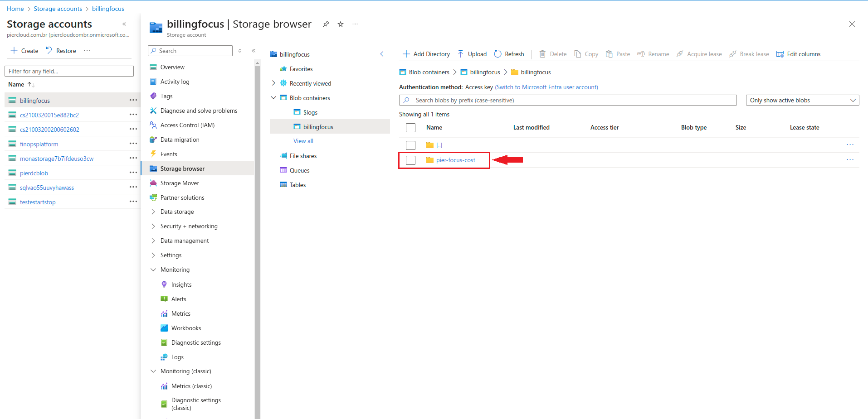Expand the Recently viewed tree node
This screenshot has height=419, width=868.
[x=273, y=83]
